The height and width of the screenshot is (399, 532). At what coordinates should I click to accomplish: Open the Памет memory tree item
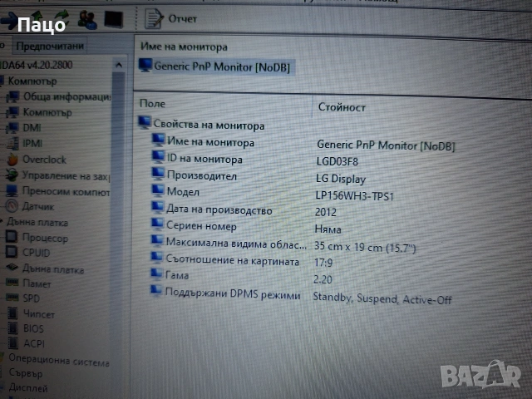click(29, 283)
